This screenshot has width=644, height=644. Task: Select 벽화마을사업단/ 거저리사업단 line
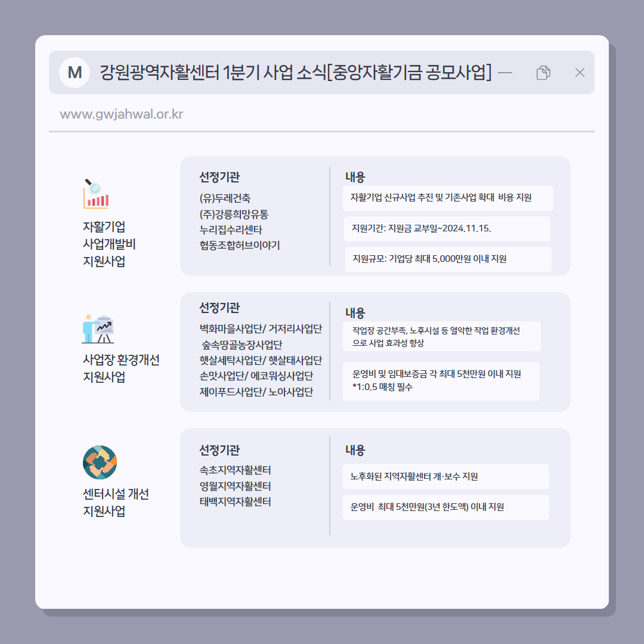point(261,329)
